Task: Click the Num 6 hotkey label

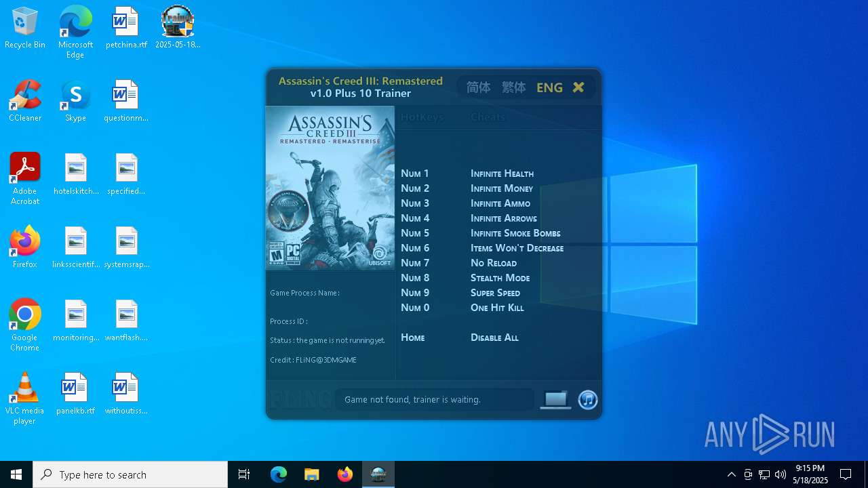Action: 415,248
